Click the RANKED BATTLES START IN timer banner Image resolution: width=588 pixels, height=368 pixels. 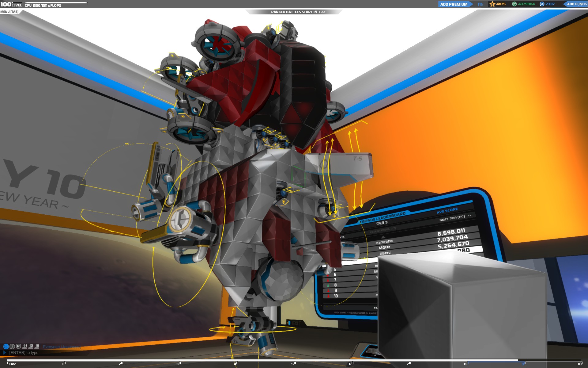pyautogui.click(x=298, y=12)
